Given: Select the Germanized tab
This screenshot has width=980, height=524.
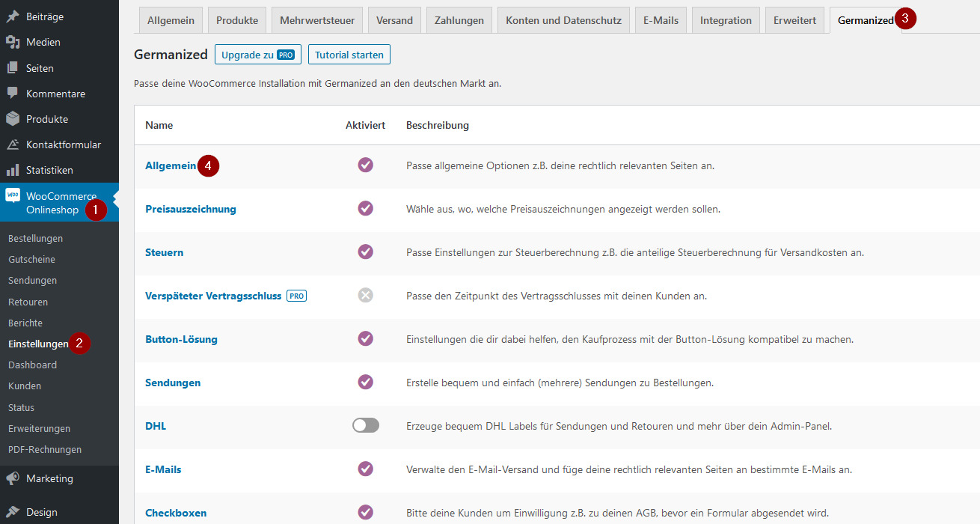Looking at the screenshot, I should [866, 20].
